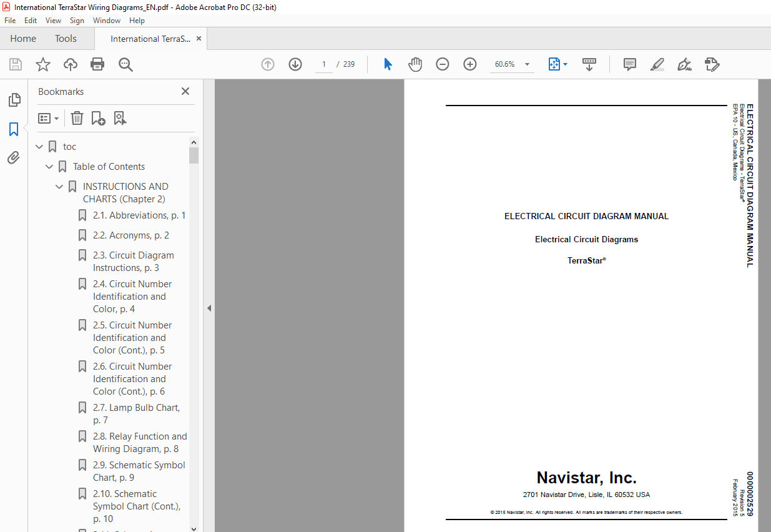Image resolution: width=771 pixels, height=532 pixels.
Task: Collapse the Table of Contents bookmark
Action: click(49, 167)
